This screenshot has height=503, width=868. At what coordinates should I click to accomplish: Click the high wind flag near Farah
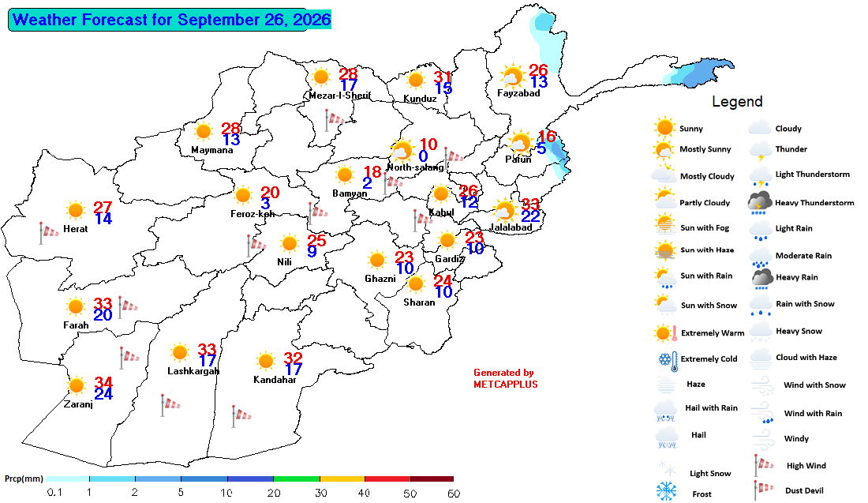coord(128,306)
